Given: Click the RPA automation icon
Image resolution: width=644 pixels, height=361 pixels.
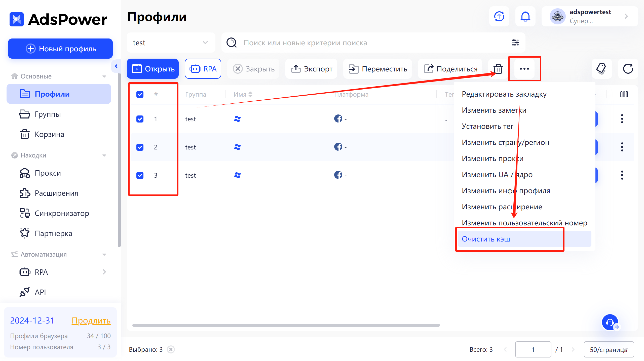Looking at the screenshot, I should click(x=203, y=69).
